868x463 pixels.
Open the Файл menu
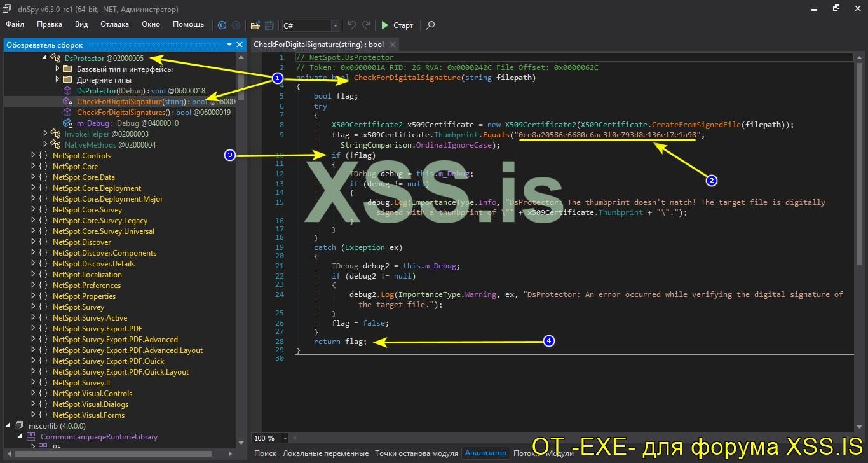(15, 24)
